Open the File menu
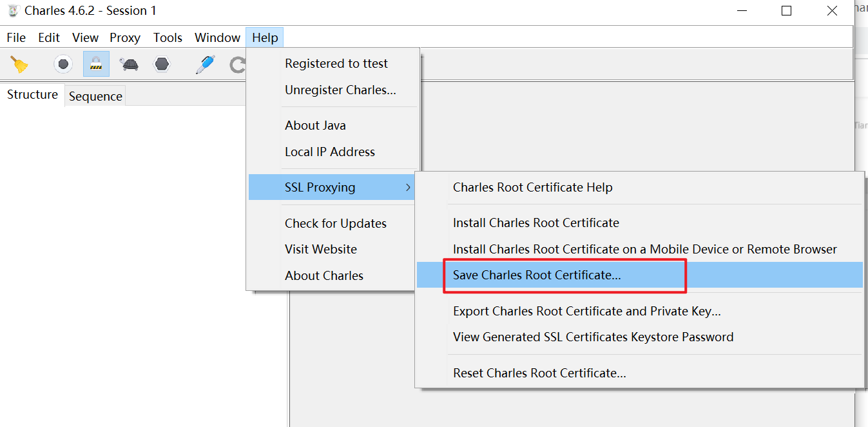 point(16,37)
